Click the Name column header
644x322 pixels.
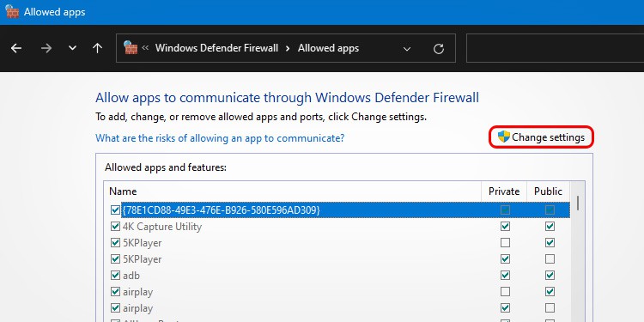293,191
